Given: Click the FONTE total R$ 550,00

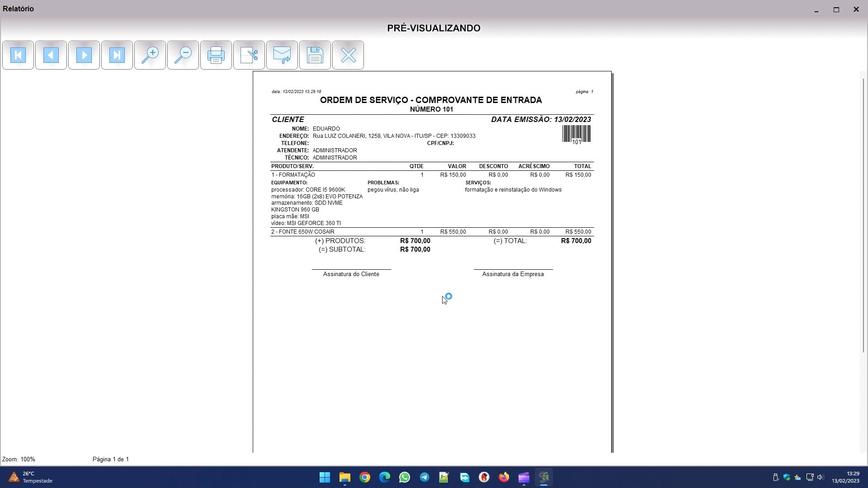Looking at the screenshot, I should pos(578,232).
